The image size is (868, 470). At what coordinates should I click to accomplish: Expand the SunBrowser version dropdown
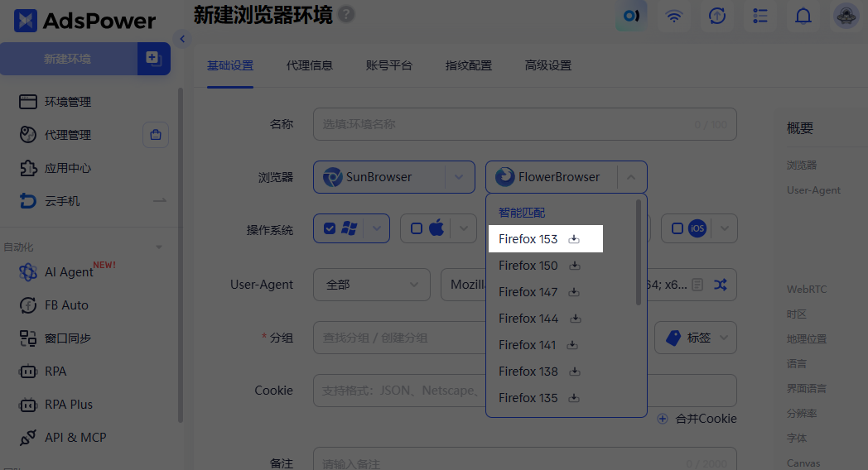pyautogui.click(x=459, y=177)
